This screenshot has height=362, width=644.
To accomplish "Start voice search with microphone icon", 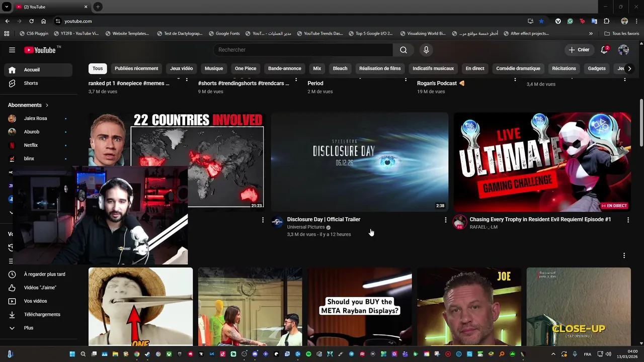I will pos(426,50).
